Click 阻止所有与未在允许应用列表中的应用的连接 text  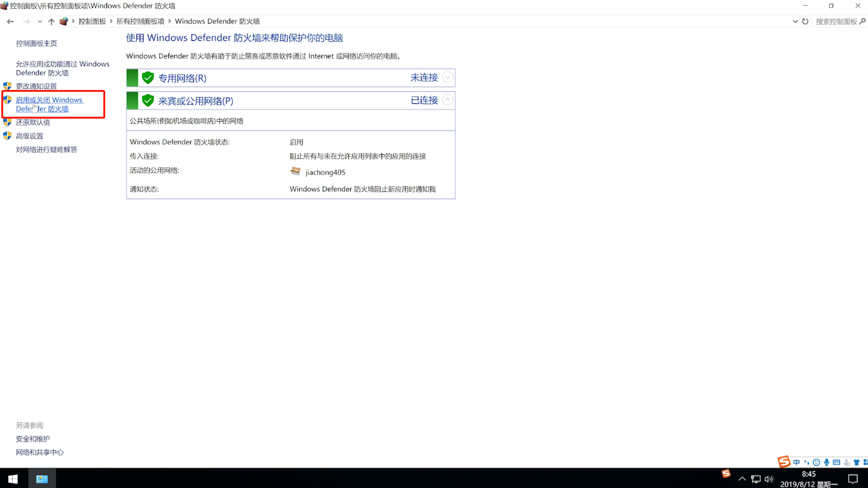click(x=358, y=156)
